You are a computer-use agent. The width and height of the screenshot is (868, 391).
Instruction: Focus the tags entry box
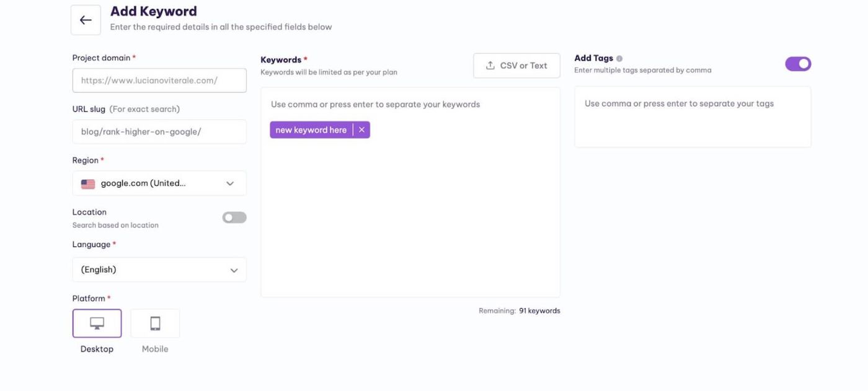(x=693, y=116)
